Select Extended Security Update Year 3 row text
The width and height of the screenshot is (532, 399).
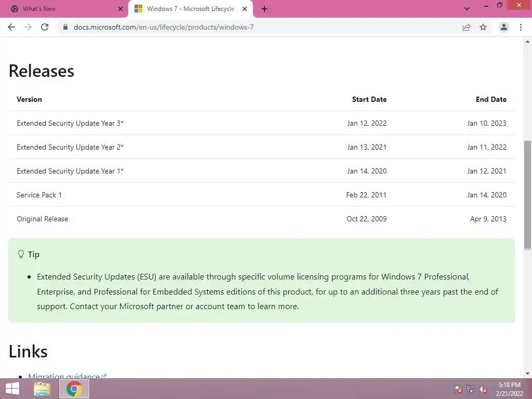[x=70, y=123]
